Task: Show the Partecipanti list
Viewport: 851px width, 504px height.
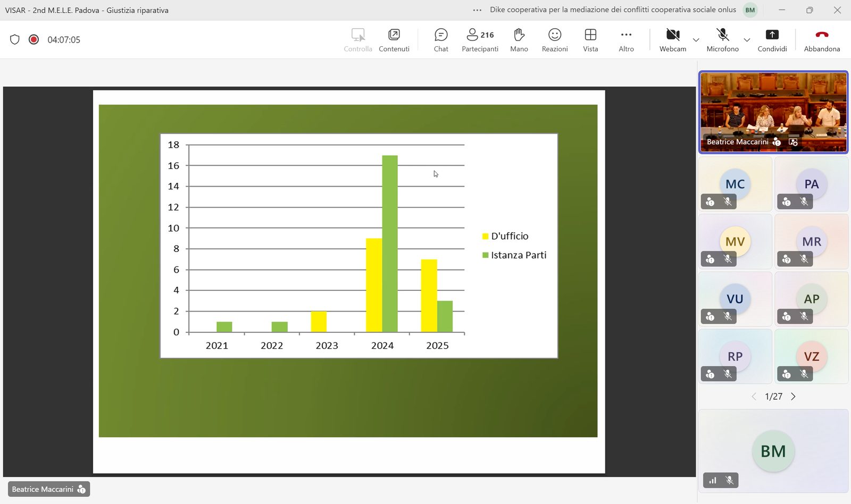Action: pyautogui.click(x=480, y=40)
